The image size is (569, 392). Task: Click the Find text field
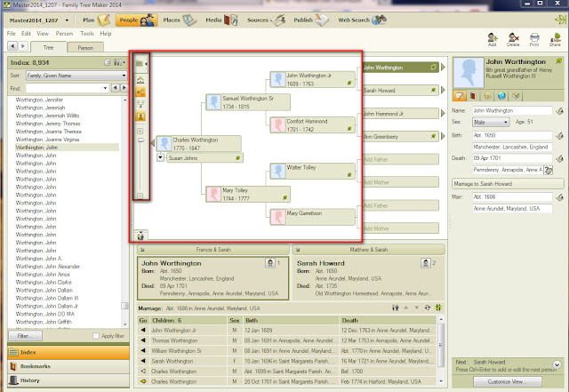[63, 88]
